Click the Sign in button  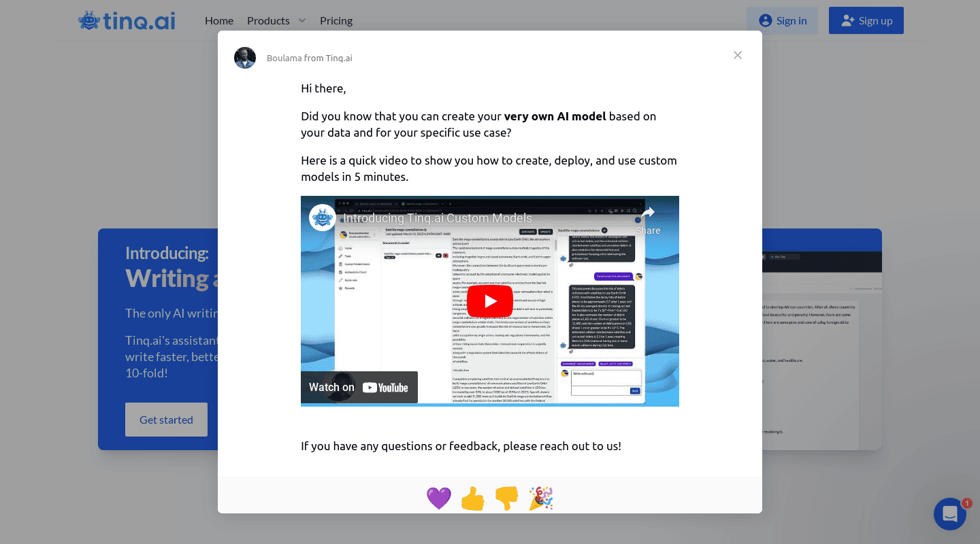click(782, 20)
